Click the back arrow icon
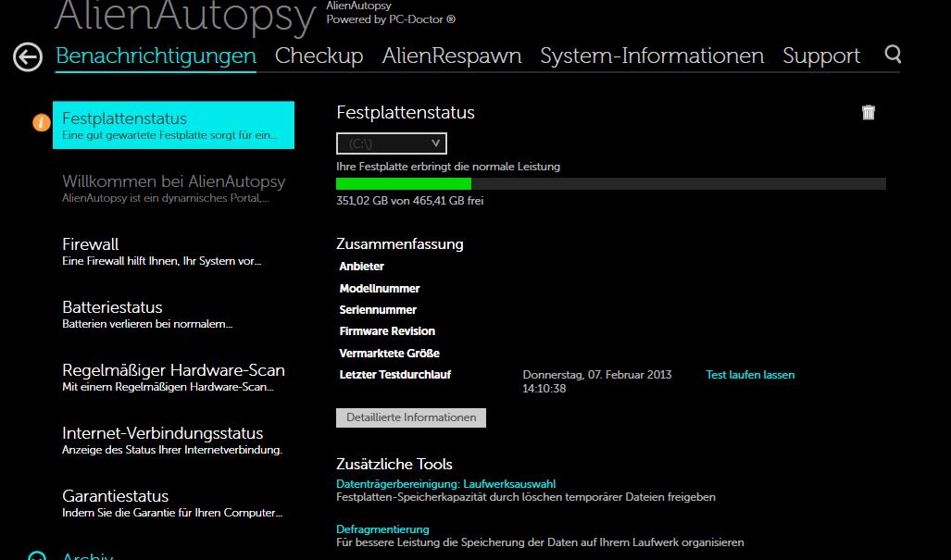The height and width of the screenshot is (560, 951). pyautogui.click(x=28, y=57)
